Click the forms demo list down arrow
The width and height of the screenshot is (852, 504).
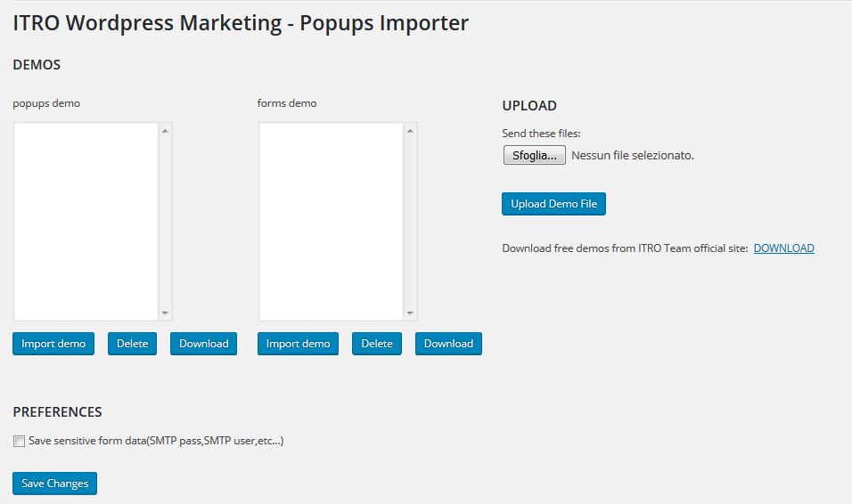pos(410,313)
